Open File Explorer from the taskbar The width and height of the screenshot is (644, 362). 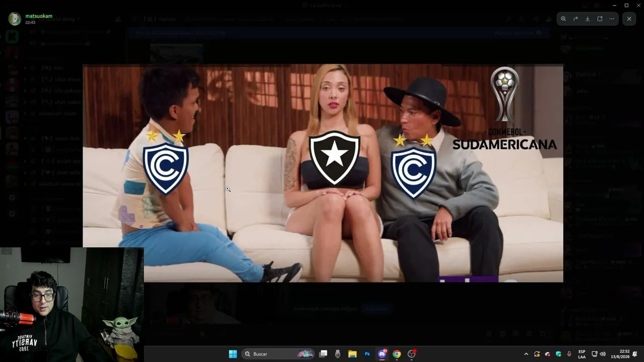352,354
